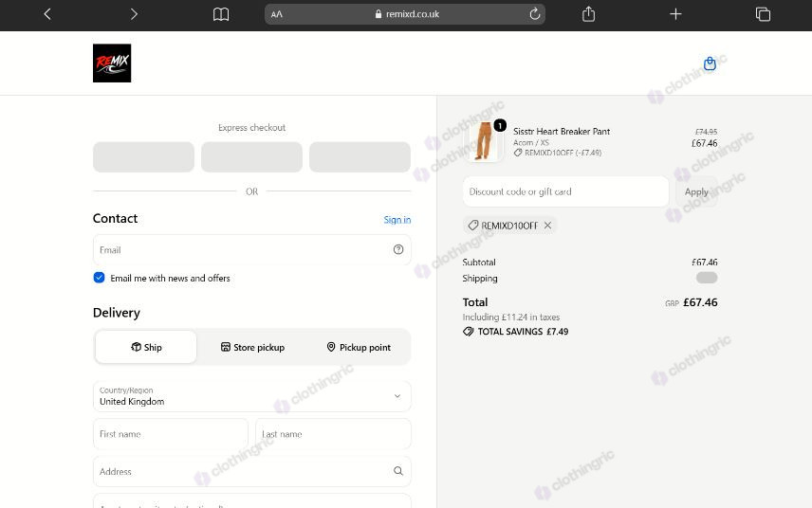
Task: Click the third express checkout button
Action: point(360,156)
